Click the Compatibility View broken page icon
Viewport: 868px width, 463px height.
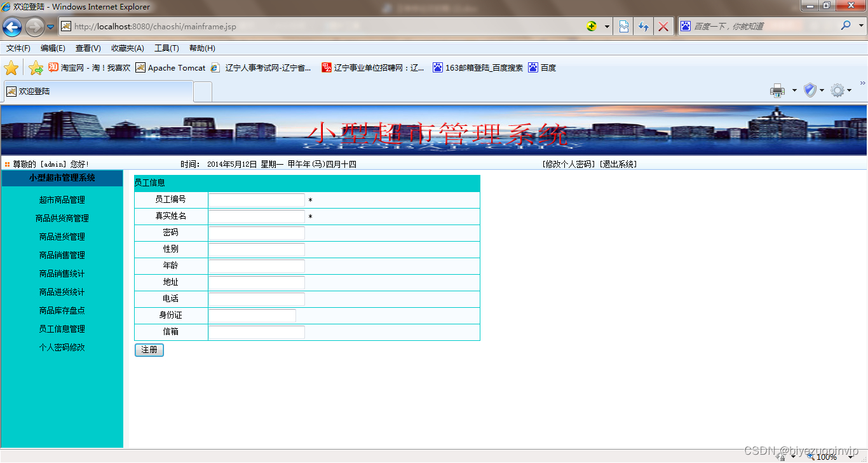[x=624, y=26]
